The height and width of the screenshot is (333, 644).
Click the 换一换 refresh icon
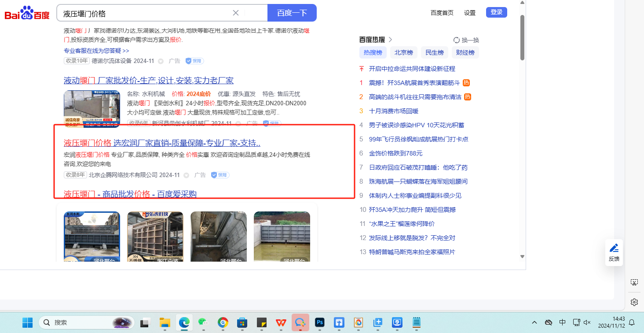[x=457, y=40]
